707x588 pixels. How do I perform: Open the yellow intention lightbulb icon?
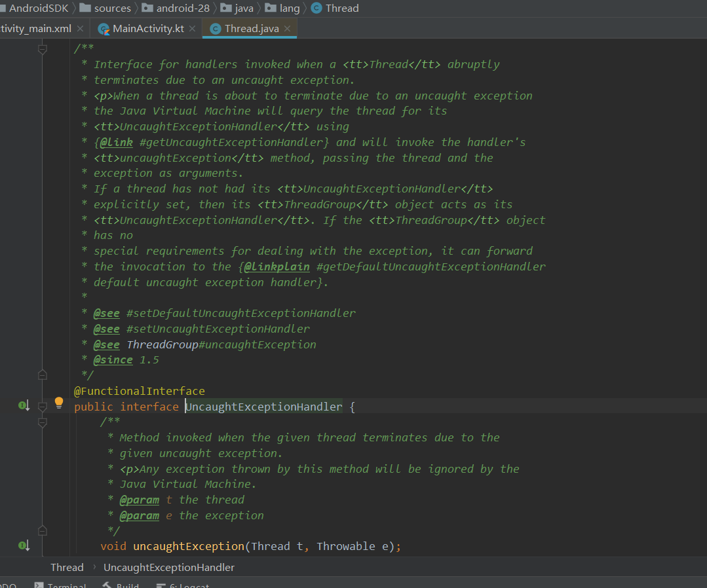pyautogui.click(x=59, y=402)
